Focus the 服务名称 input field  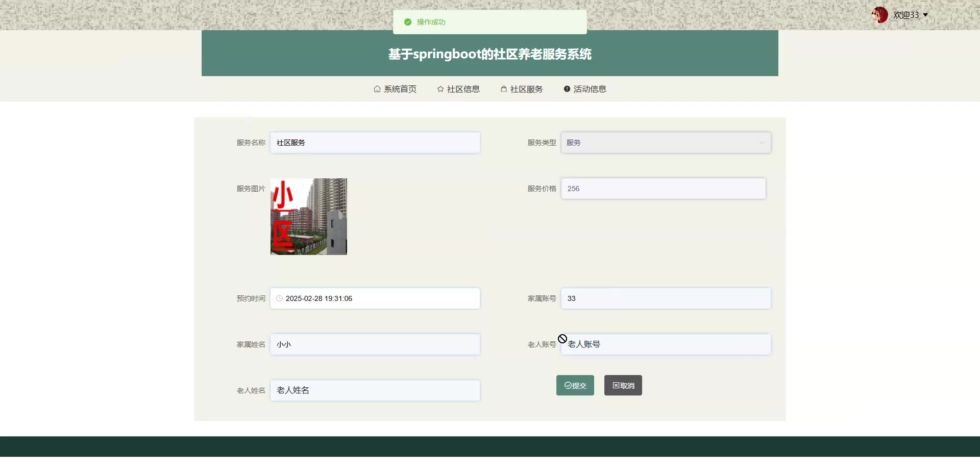click(x=375, y=143)
